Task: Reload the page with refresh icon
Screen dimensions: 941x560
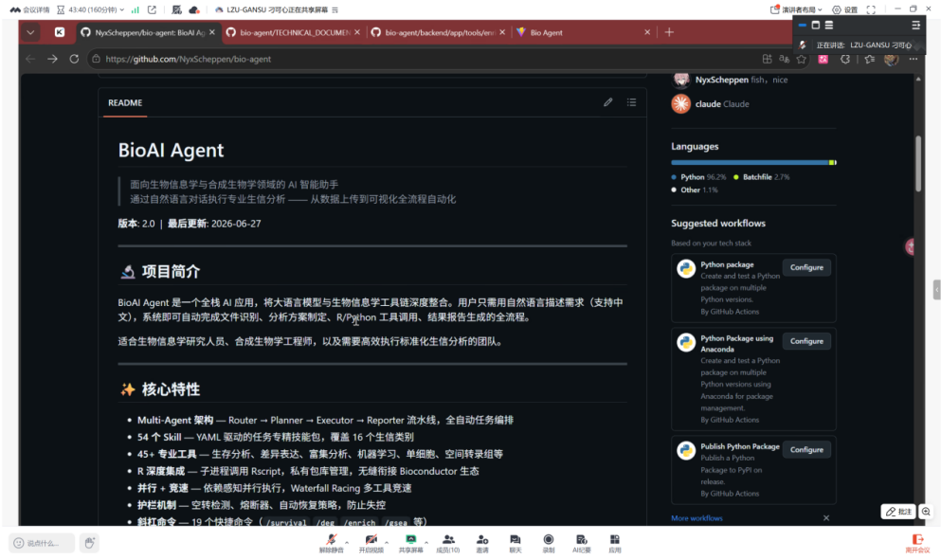Action: [x=74, y=59]
